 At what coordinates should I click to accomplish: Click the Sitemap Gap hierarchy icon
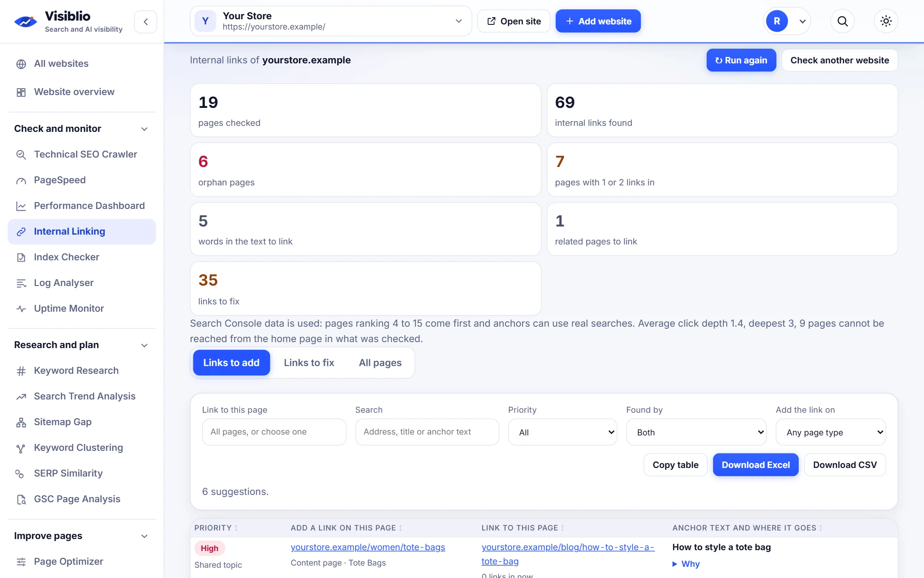[x=21, y=422]
